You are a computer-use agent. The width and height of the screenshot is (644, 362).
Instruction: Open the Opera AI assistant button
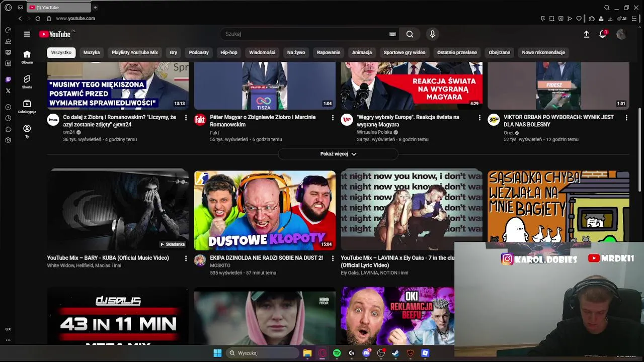tap(622, 19)
